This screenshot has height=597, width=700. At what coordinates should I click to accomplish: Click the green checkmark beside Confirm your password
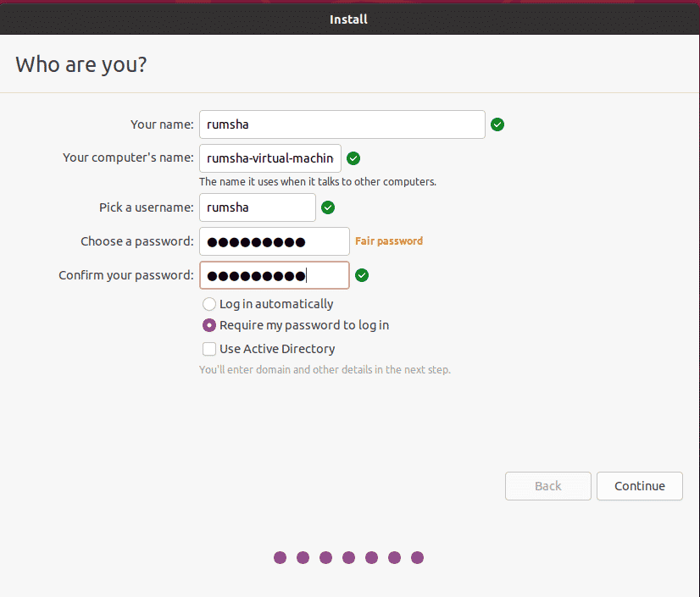click(x=362, y=275)
